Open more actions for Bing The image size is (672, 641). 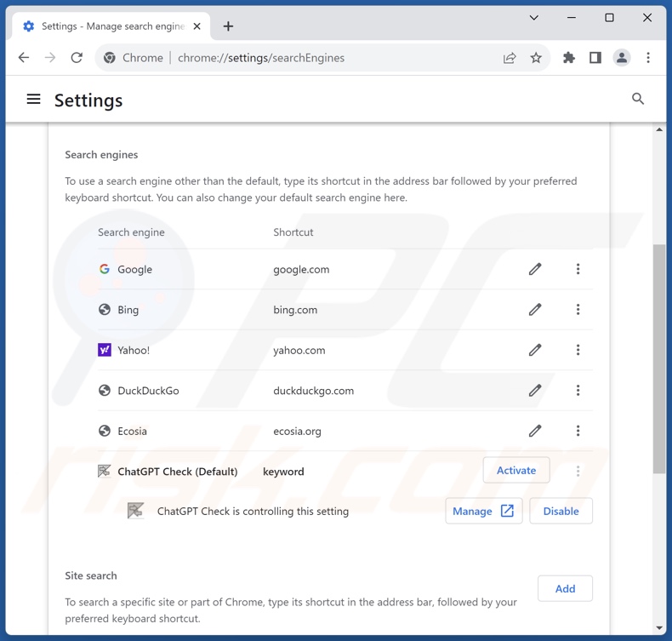578,309
